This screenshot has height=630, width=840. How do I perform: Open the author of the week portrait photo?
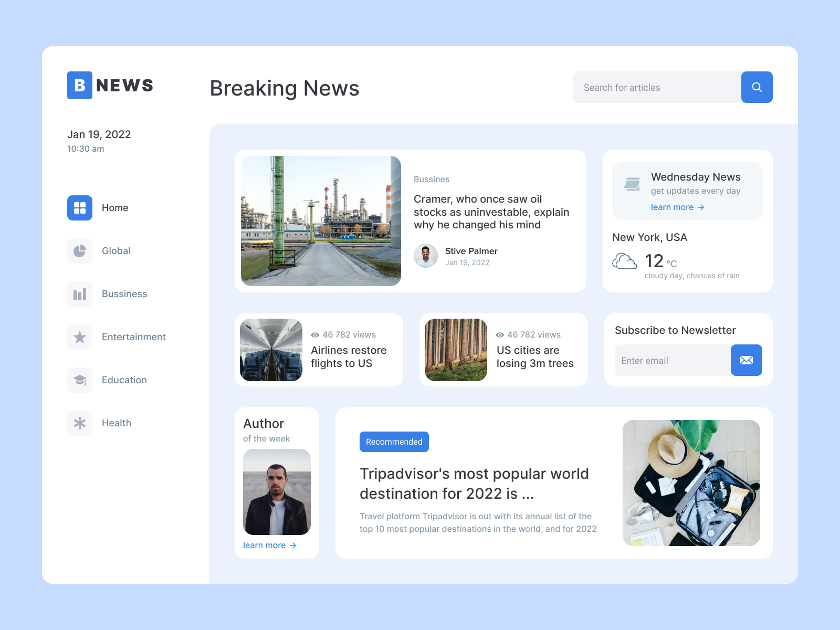coord(277,491)
